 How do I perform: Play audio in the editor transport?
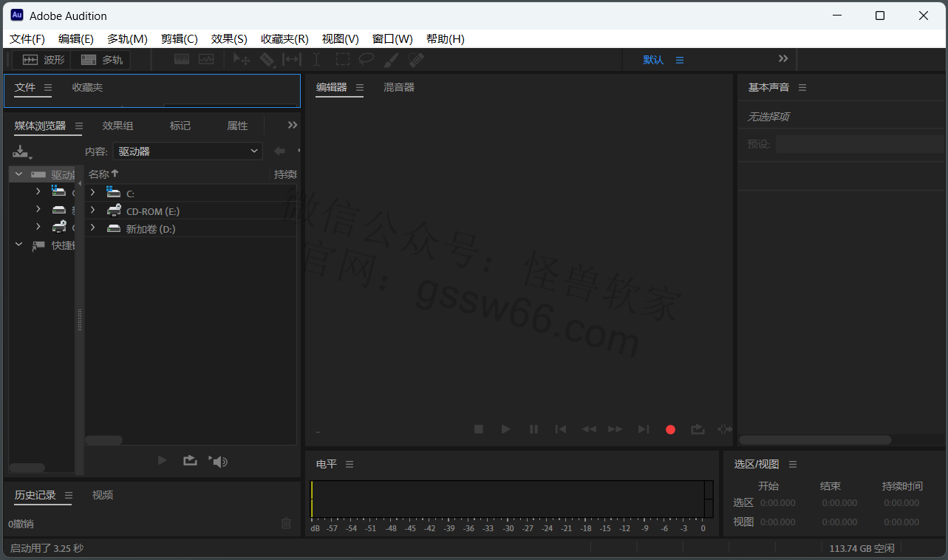pos(505,429)
